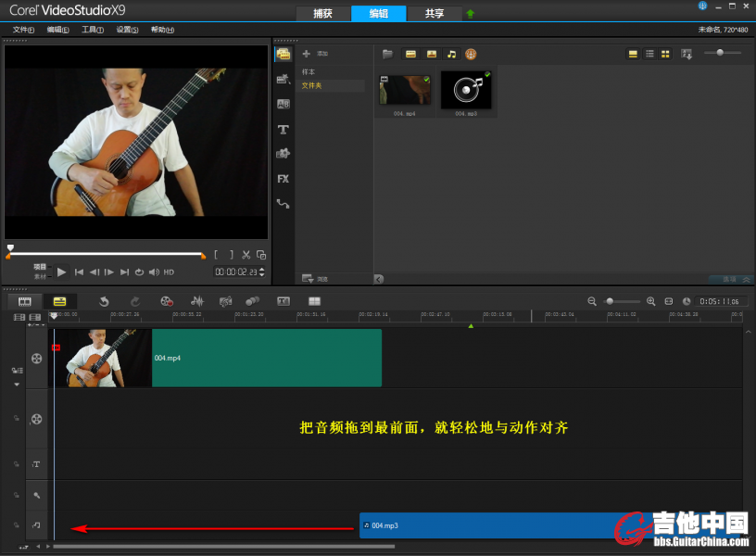The height and width of the screenshot is (556, 756).
Task: Adjust the preview timecode stepper arrows
Action: 262,272
